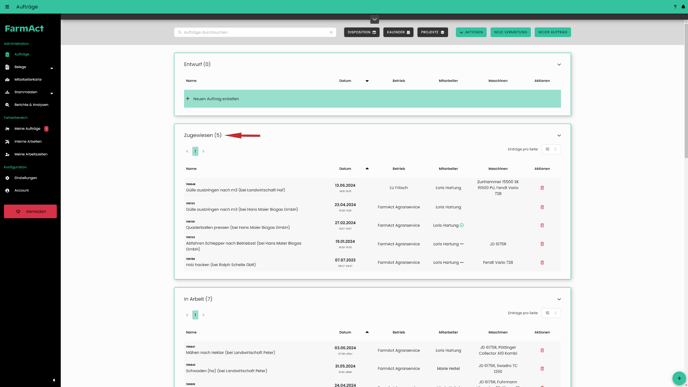Open entries per page dropdown in Zugewiesen
The image size is (688, 387).
tap(551, 149)
